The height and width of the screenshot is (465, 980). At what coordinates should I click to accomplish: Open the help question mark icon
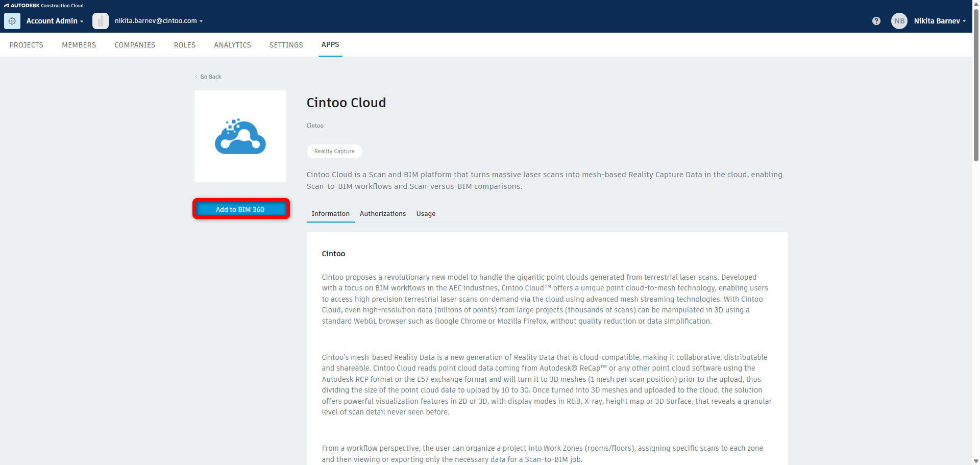(x=876, y=21)
